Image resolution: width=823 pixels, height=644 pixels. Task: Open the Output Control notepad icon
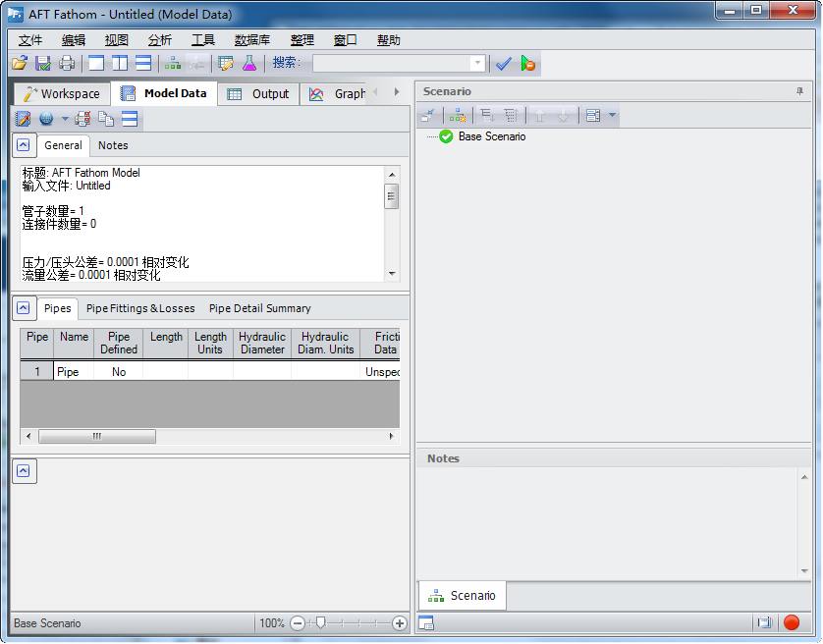(x=226, y=64)
